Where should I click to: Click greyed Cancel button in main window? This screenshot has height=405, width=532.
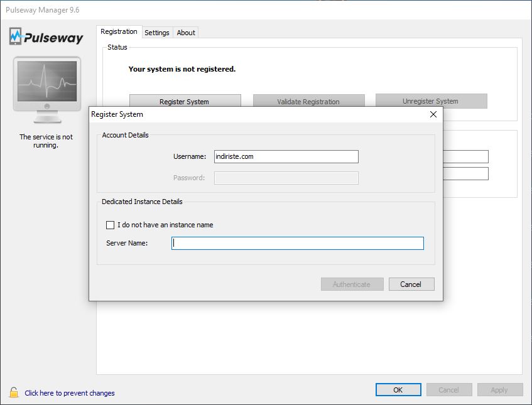point(449,390)
